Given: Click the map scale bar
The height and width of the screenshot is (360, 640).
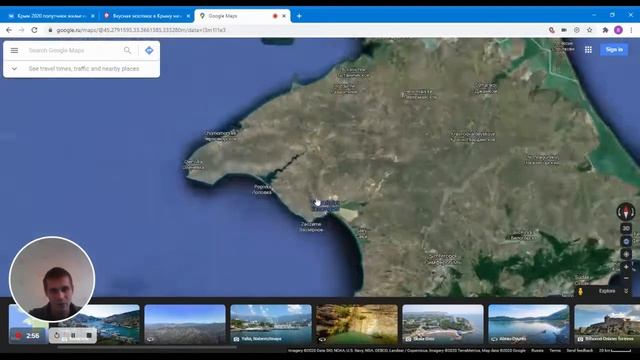Looking at the screenshot, I should point(615,350).
